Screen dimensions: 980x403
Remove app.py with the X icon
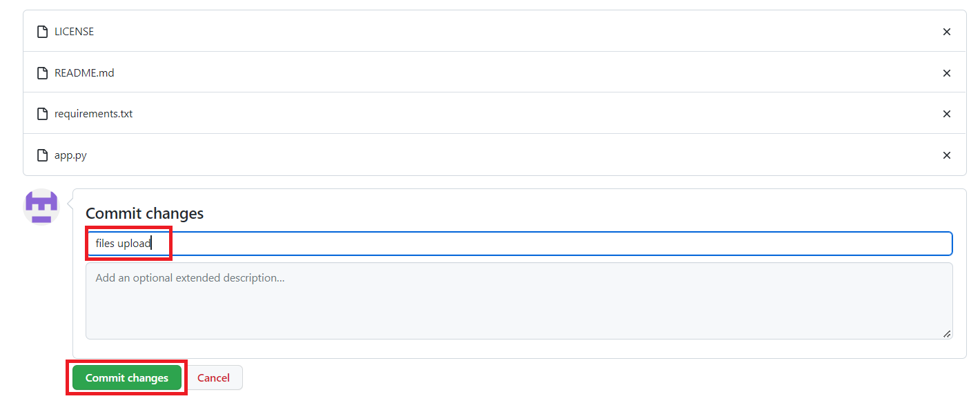pyautogui.click(x=946, y=155)
